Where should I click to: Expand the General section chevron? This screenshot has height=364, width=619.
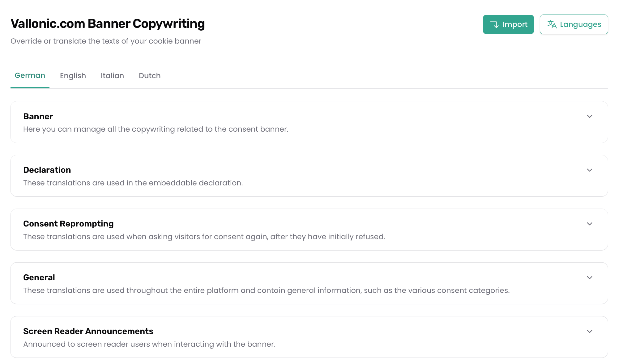[590, 278]
